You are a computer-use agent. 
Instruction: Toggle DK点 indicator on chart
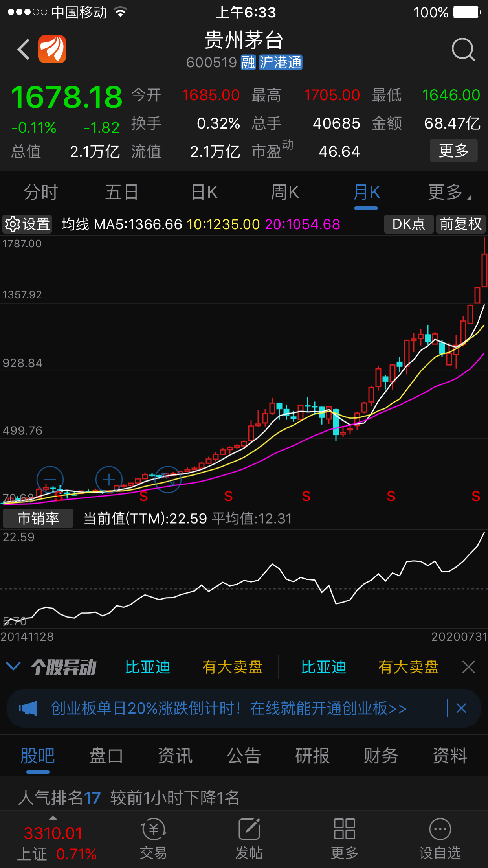[409, 224]
